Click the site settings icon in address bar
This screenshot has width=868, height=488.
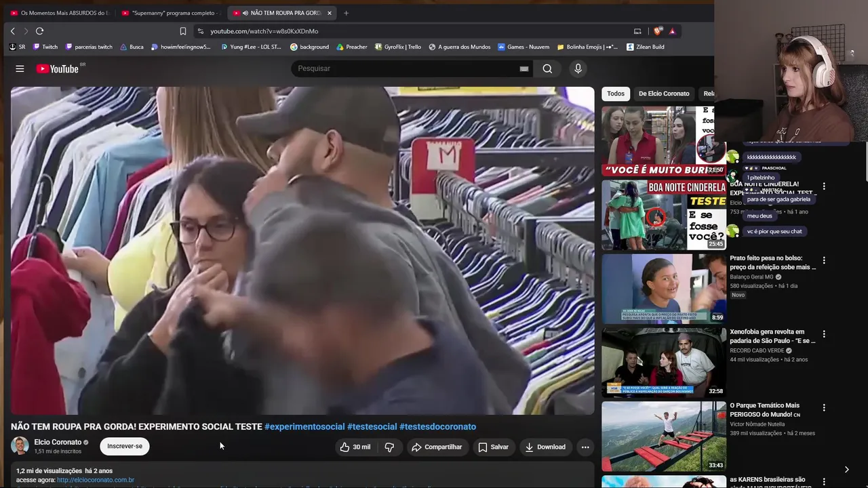(x=200, y=31)
